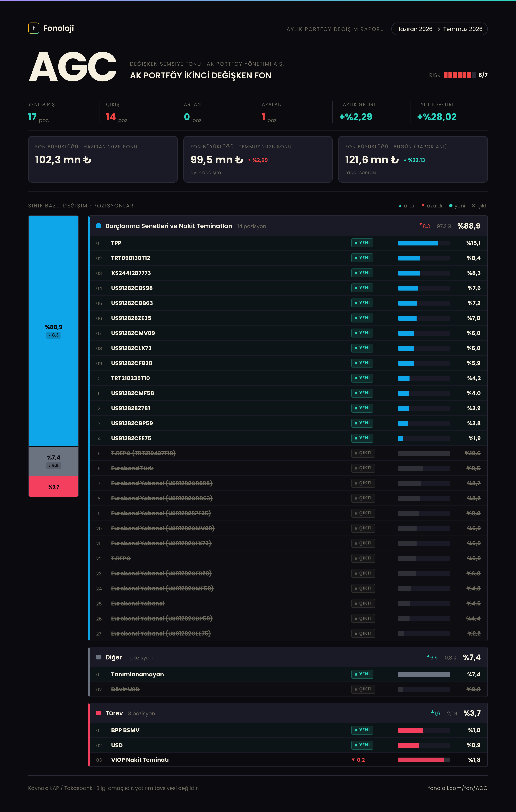
Task: Click the red Türev category square
Action: tap(98, 713)
